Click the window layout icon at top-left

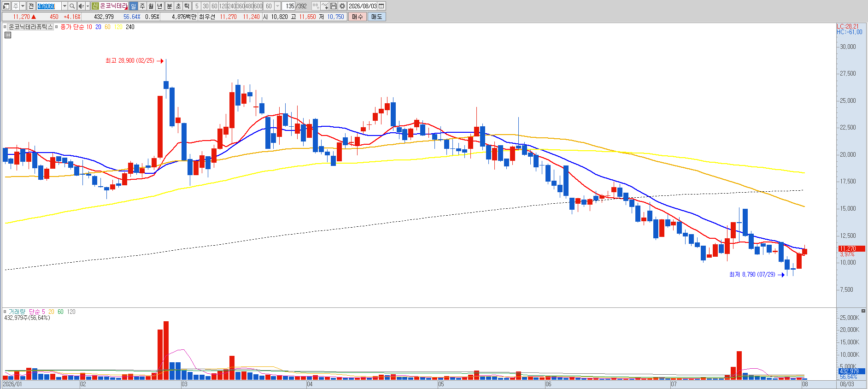(6, 6)
